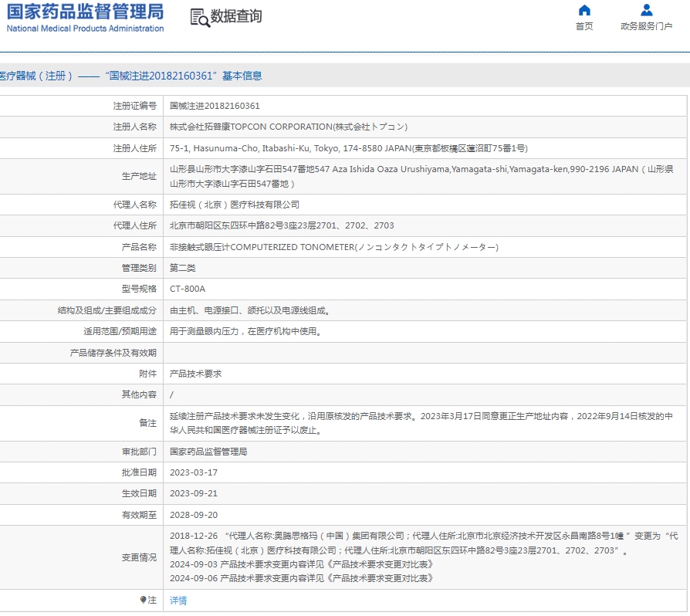
Task: Click the 适用范围/预期用途 label
Action: point(120,331)
